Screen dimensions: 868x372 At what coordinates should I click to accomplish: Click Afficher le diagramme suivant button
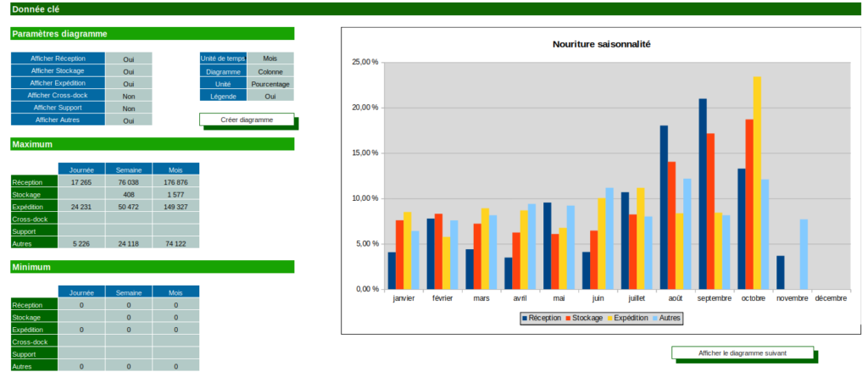pyautogui.click(x=742, y=353)
